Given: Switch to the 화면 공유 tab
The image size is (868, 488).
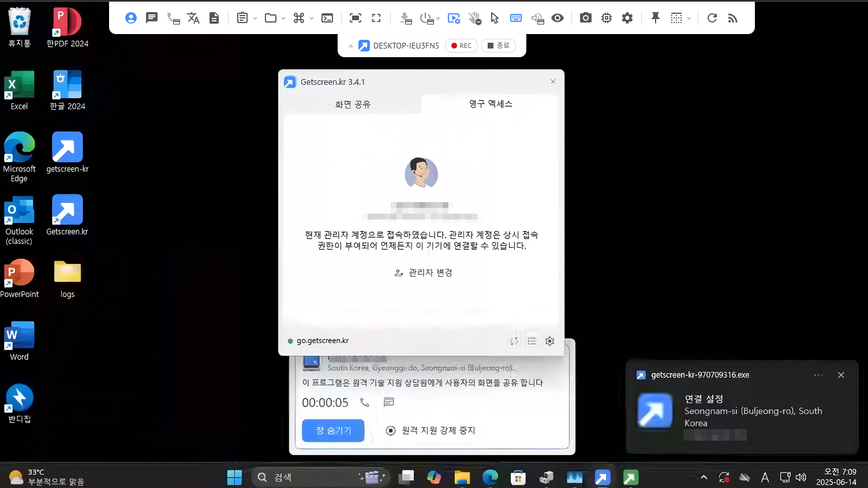Looking at the screenshot, I should (353, 105).
